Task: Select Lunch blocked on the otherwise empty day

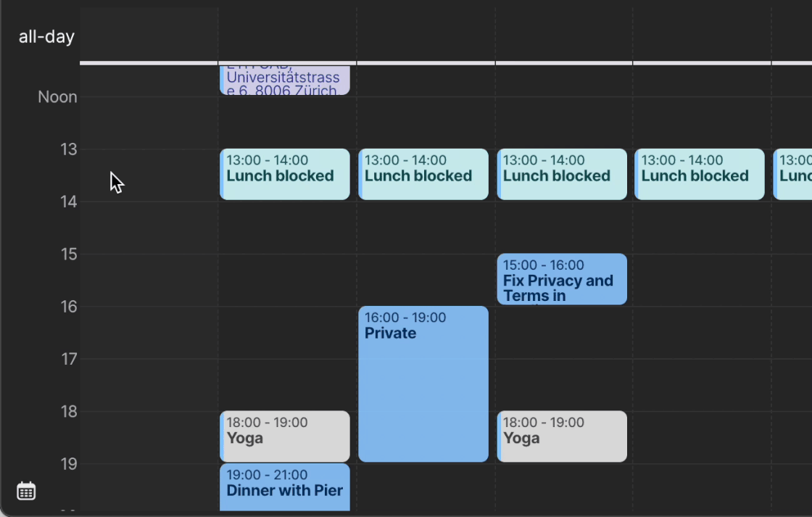Action: pyautogui.click(x=700, y=174)
